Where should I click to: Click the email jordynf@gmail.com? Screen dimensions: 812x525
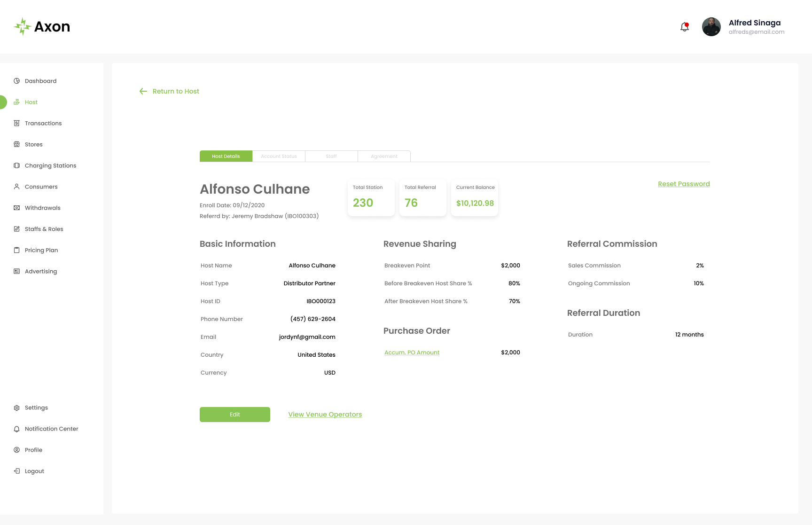pyautogui.click(x=307, y=337)
